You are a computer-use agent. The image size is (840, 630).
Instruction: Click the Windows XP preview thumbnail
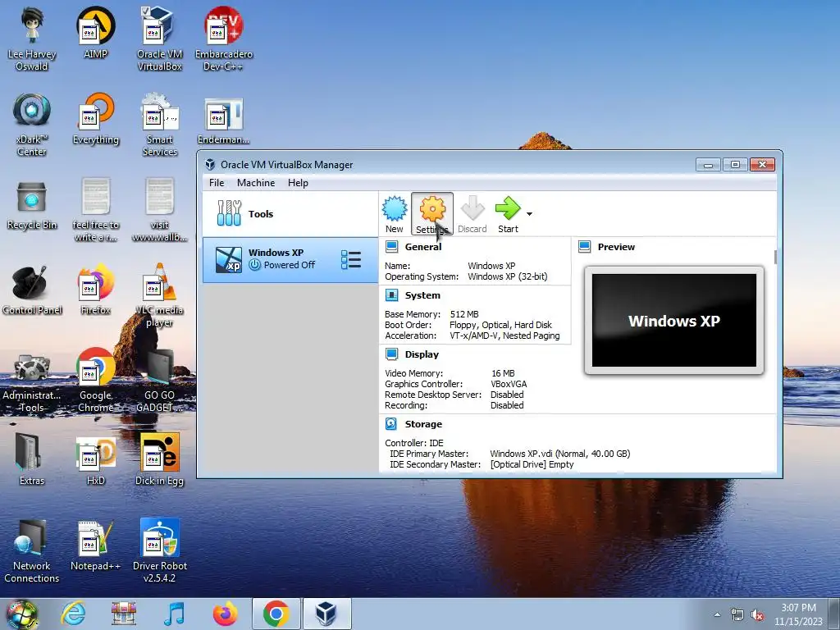coord(674,321)
